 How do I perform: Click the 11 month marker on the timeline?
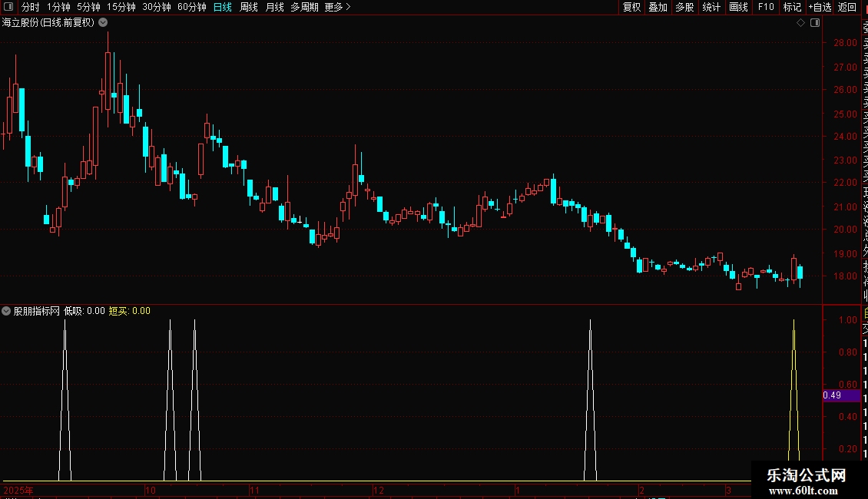pyautogui.click(x=254, y=490)
